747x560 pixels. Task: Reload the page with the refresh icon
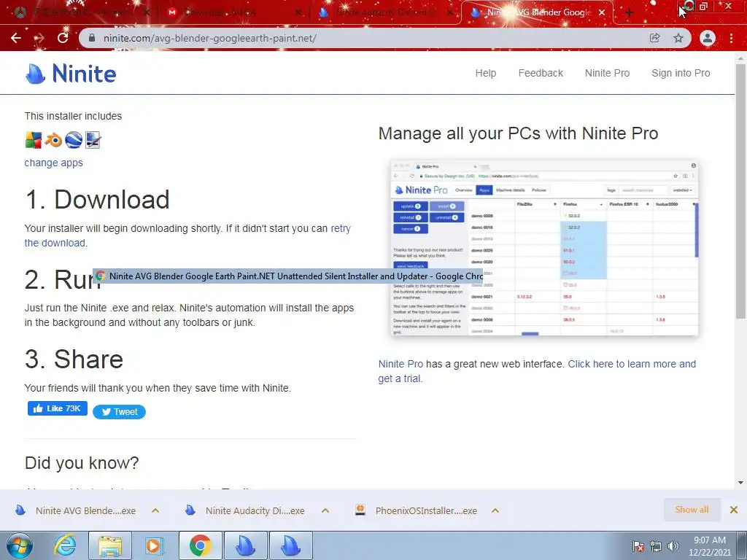click(x=63, y=38)
